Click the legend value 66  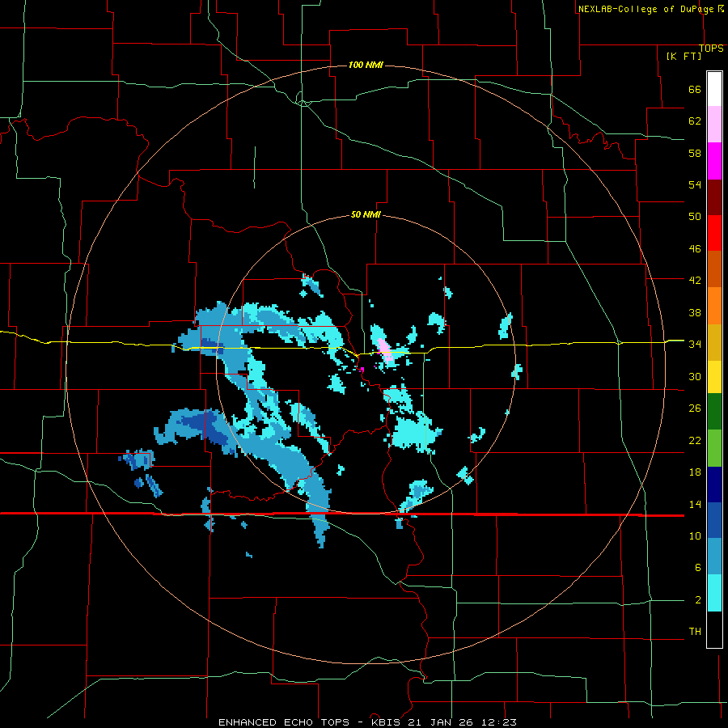click(695, 90)
